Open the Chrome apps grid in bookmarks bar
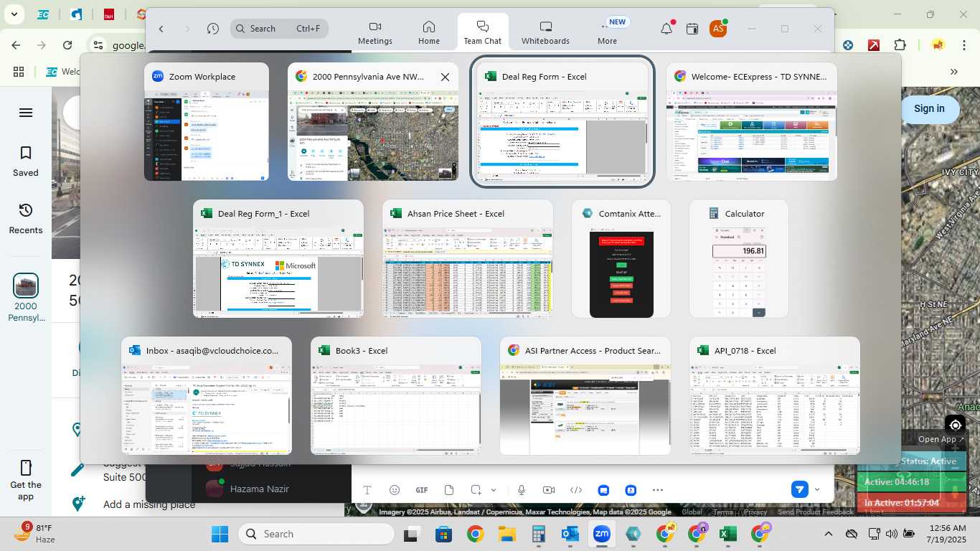 [19, 72]
